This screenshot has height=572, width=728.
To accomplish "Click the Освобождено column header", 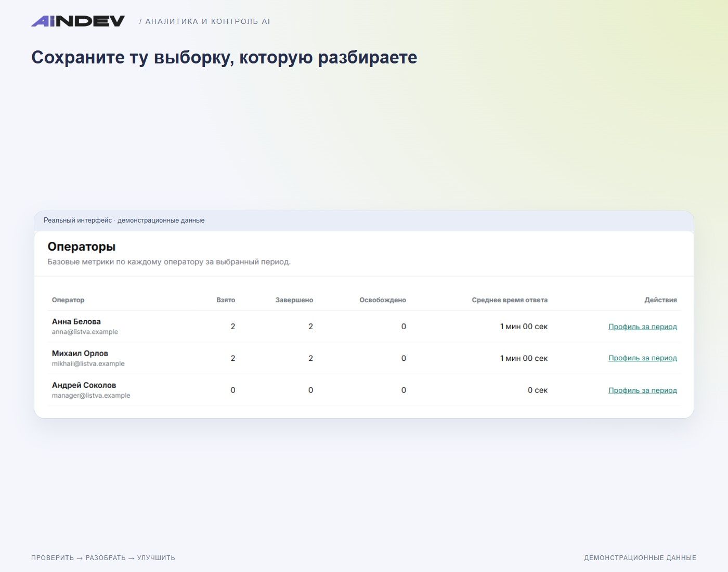I will [x=383, y=300].
